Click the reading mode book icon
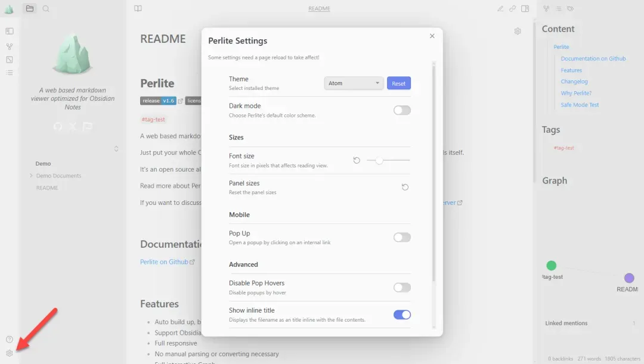This screenshot has height=364, width=644. (x=138, y=8)
